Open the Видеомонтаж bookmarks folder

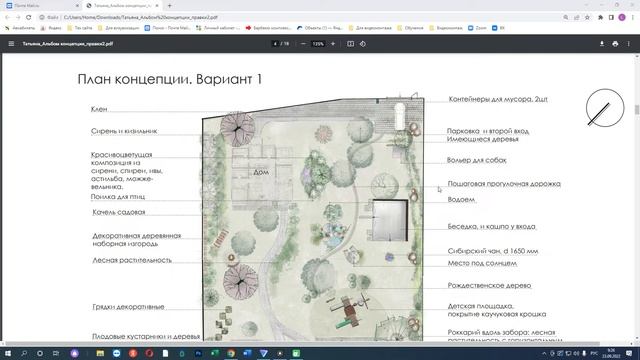click(x=446, y=28)
